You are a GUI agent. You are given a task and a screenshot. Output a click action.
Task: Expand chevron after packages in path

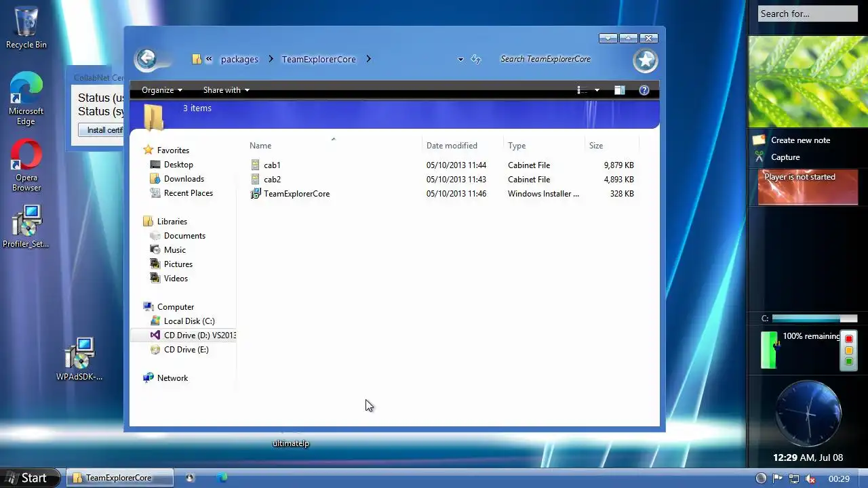pos(271,59)
